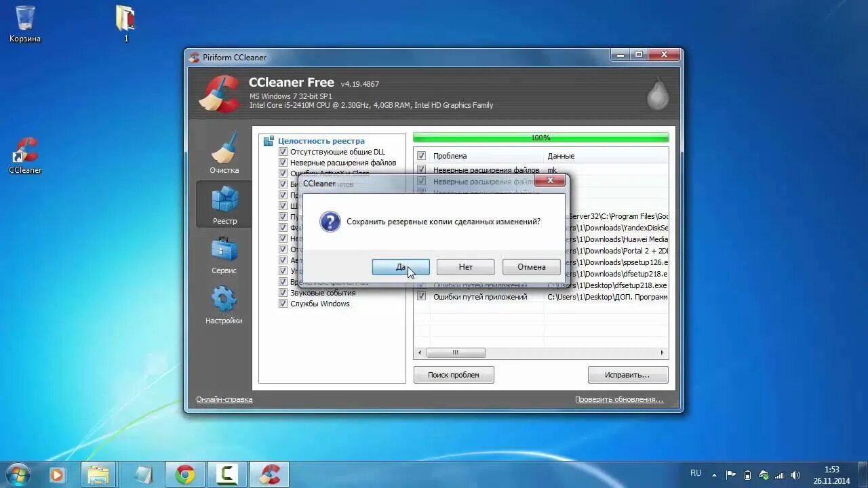The image size is (868, 488).
Task: Uncheck Неверные расширения файлов option
Action: point(283,163)
